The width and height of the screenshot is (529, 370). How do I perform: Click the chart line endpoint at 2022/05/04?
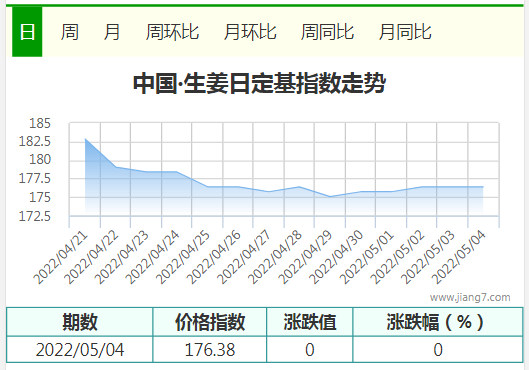coord(483,187)
